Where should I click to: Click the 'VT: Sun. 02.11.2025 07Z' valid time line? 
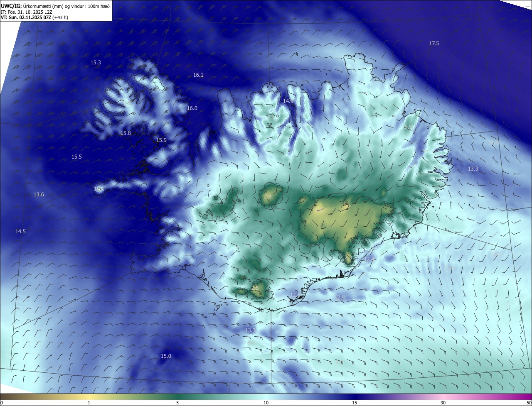[34, 17]
